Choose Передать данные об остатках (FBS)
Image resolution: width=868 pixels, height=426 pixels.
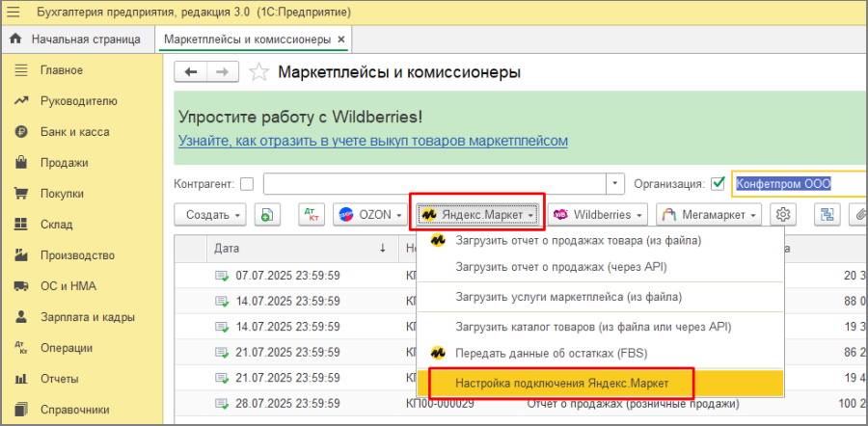[600, 353]
